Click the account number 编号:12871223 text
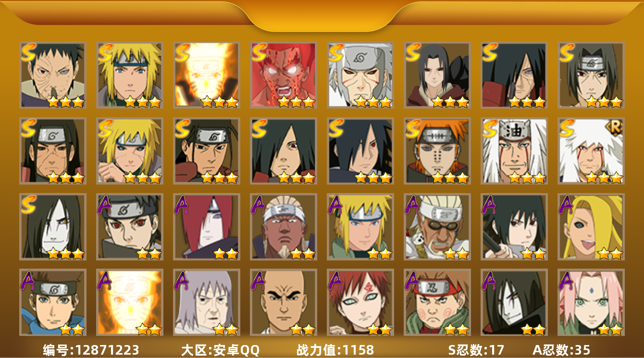This screenshot has width=644, height=358. point(91,350)
